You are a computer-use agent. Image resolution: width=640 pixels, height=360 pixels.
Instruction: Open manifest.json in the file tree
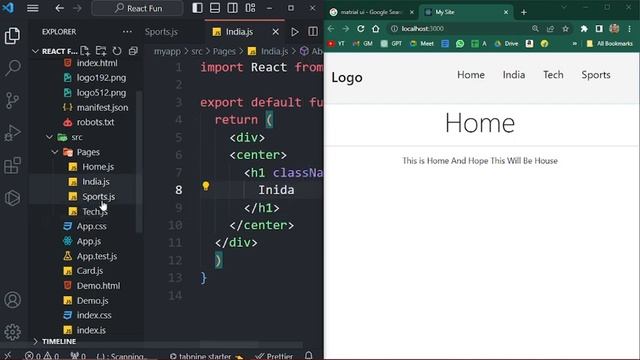102,107
